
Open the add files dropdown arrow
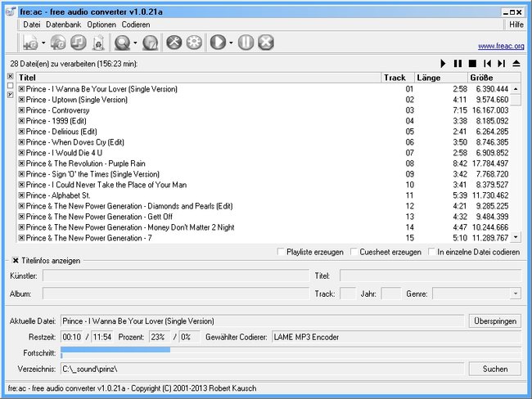[43, 43]
